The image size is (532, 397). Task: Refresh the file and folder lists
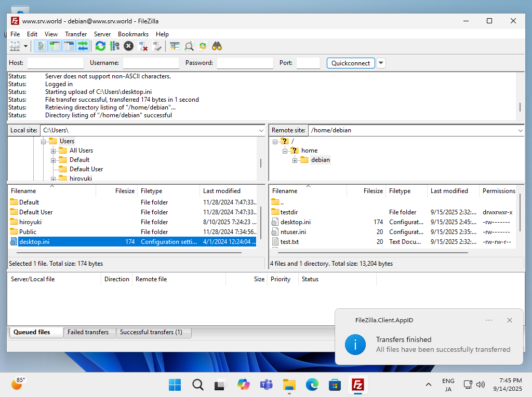click(x=100, y=46)
